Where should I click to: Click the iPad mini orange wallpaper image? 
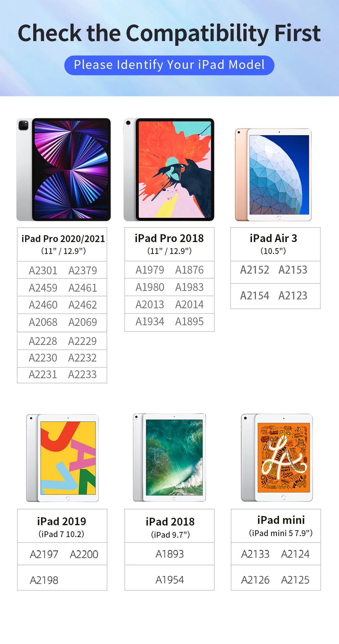click(277, 457)
